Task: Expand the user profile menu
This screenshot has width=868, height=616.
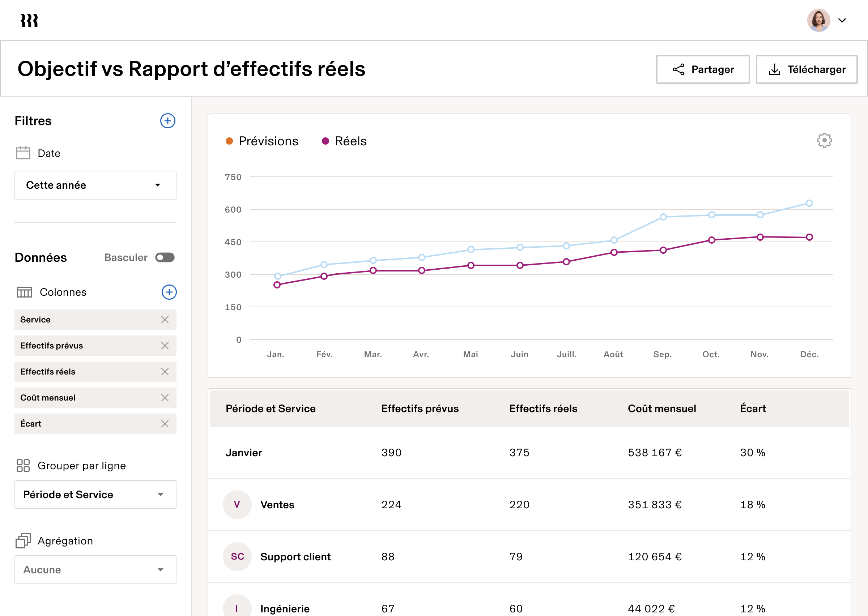Action: [x=843, y=20]
